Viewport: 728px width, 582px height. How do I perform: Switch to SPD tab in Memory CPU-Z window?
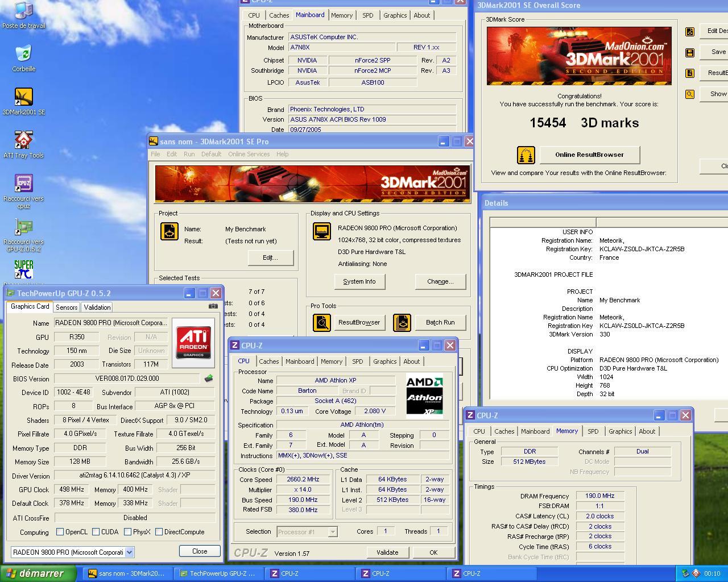(x=593, y=431)
